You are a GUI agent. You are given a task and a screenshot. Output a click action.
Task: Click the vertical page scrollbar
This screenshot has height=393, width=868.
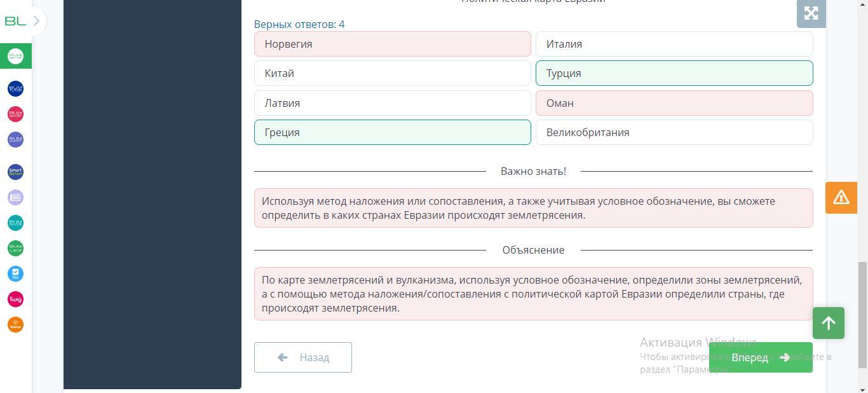coord(862,314)
